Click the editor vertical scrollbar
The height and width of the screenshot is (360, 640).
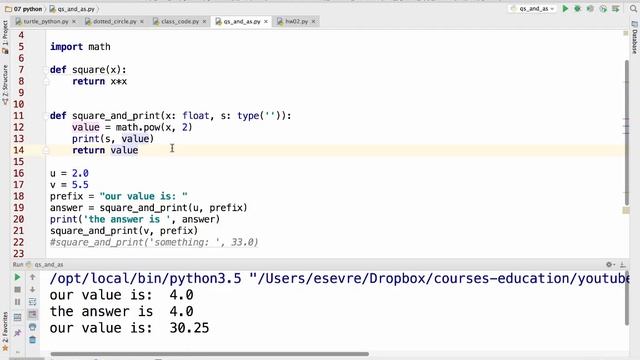click(x=627, y=133)
